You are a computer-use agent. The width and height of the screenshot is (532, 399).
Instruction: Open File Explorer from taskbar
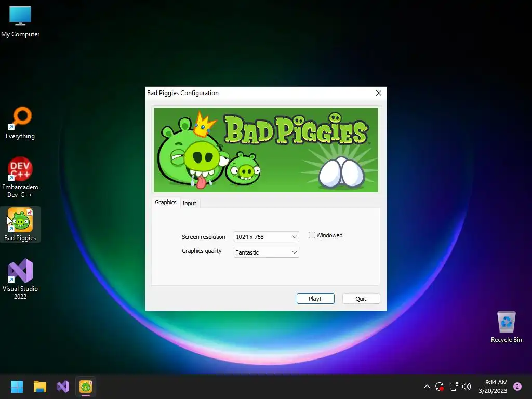point(39,387)
